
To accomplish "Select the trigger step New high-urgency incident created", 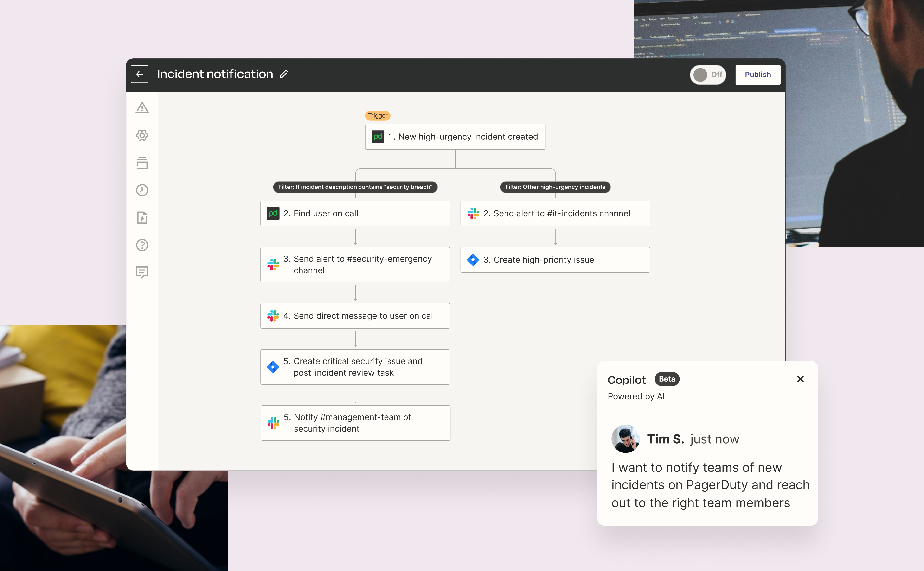I will point(455,137).
